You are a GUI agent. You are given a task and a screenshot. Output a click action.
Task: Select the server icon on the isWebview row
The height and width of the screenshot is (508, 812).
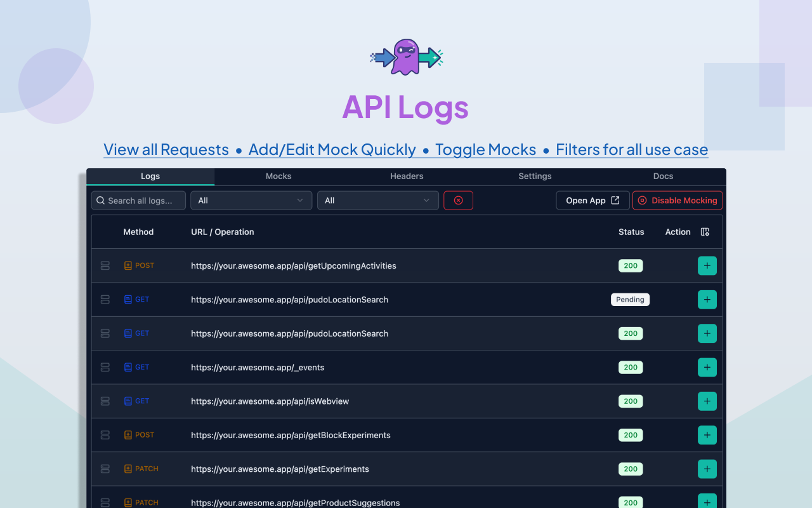(x=105, y=401)
